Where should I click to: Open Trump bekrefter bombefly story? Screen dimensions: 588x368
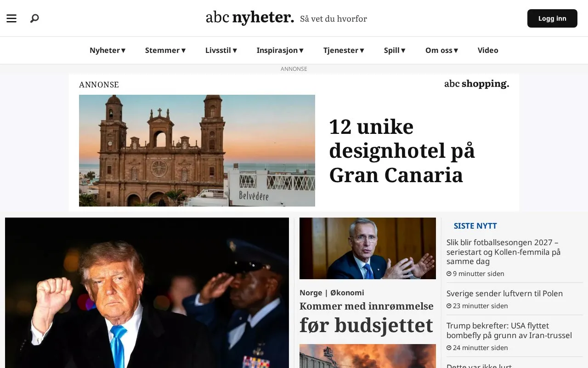[509, 330]
